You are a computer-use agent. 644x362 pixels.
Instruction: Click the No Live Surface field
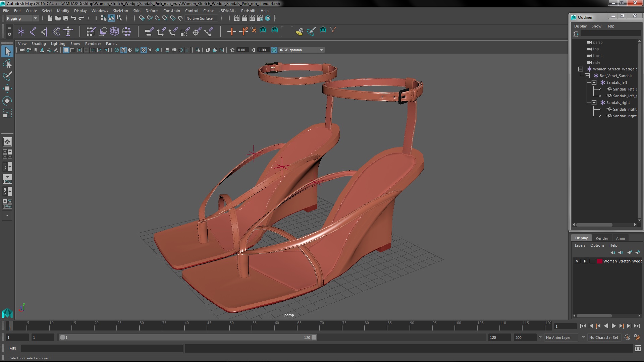pos(201,18)
